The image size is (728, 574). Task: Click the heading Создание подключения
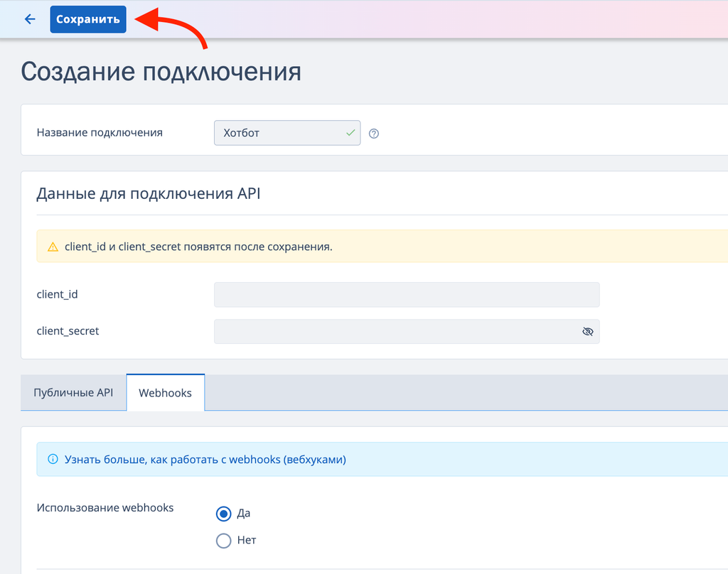click(x=161, y=72)
